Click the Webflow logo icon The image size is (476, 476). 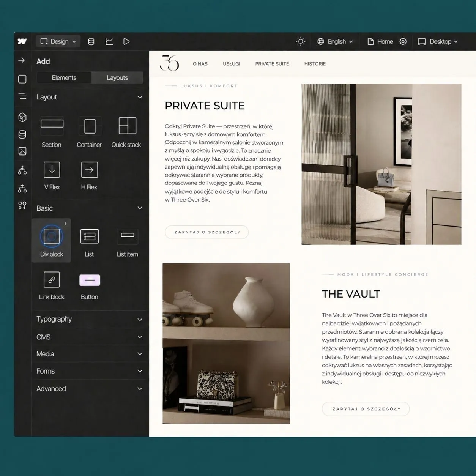(22, 41)
